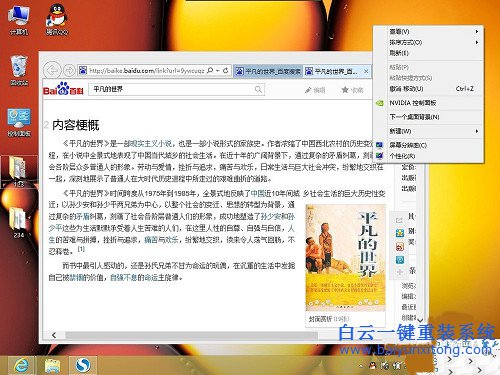The height and width of the screenshot is (375, 500).
Task: Click the 平凡的世界 book cover image
Action: tap(345, 257)
